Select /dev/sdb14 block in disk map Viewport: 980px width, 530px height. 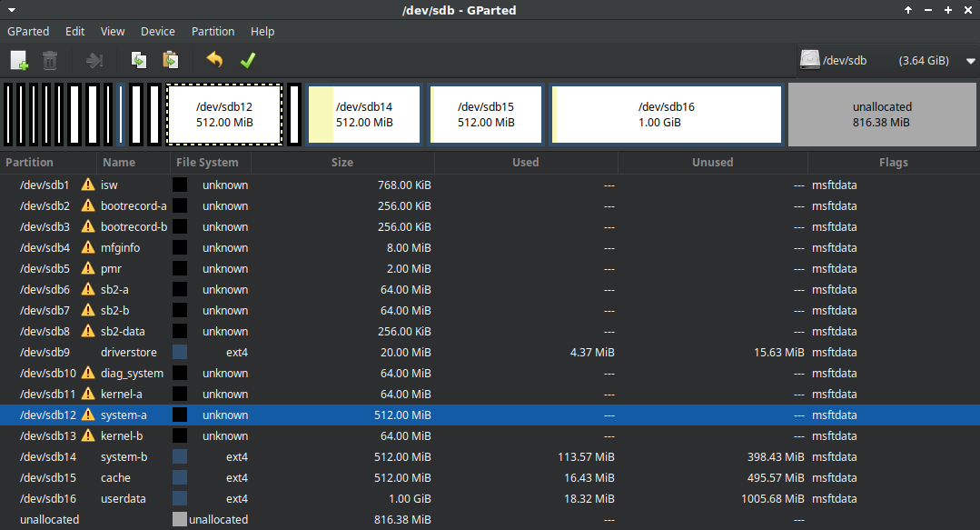pos(363,115)
